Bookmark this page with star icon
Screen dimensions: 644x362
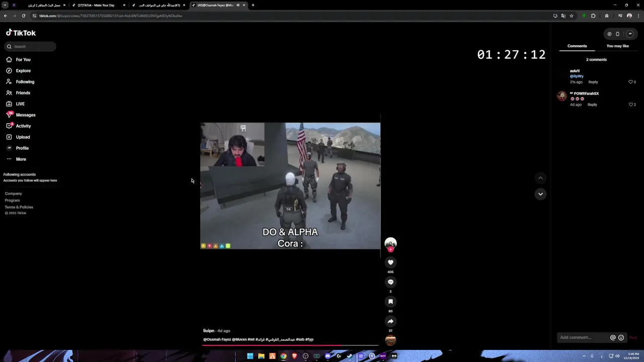coord(572,16)
